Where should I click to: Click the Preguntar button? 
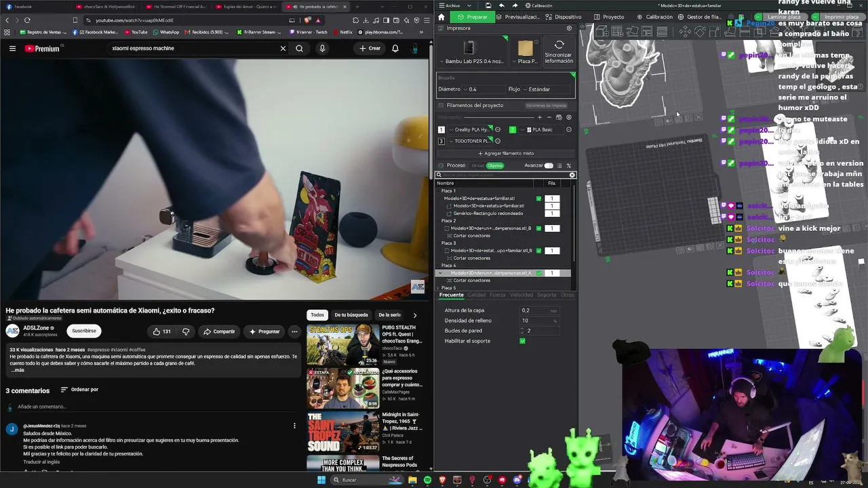(x=264, y=331)
